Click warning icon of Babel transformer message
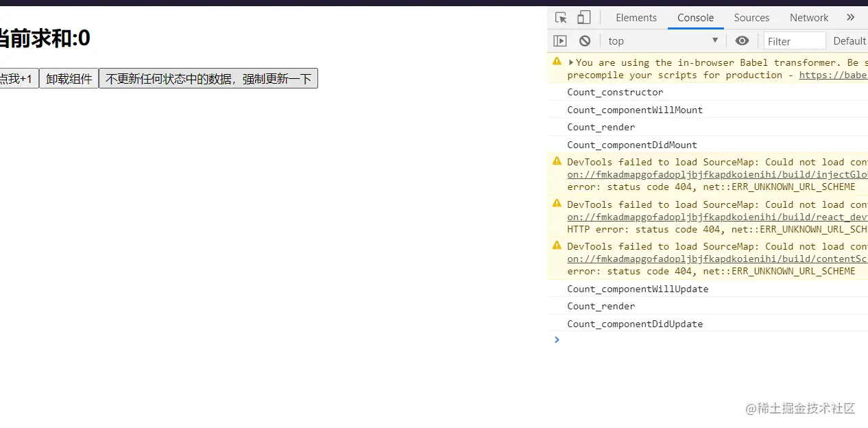This screenshot has width=868, height=428. 557,61
